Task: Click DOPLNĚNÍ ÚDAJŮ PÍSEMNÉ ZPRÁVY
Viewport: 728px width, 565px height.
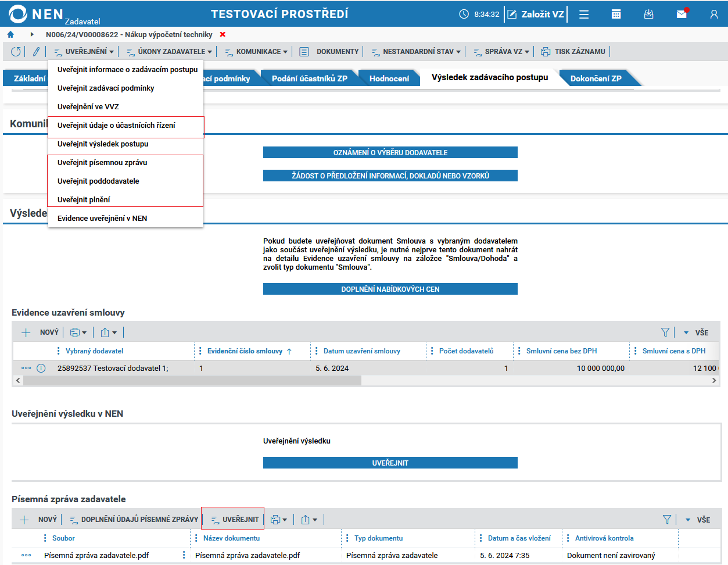Action: [134, 520]
